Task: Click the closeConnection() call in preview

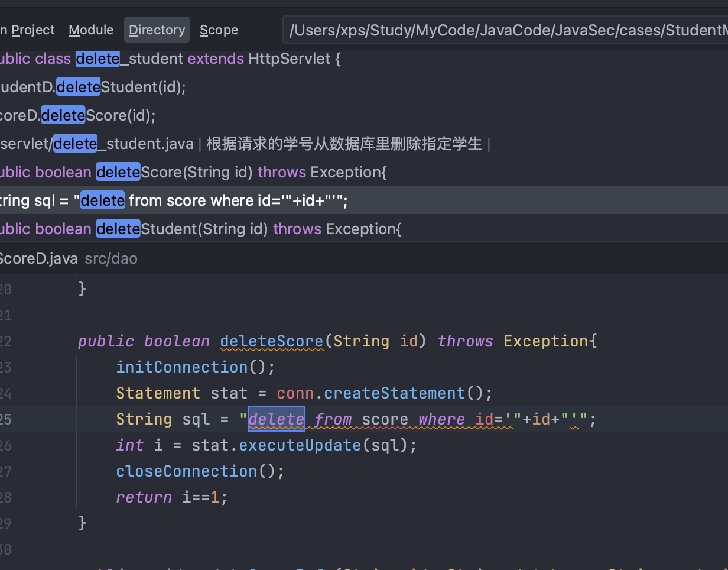Action: (187, 471)
